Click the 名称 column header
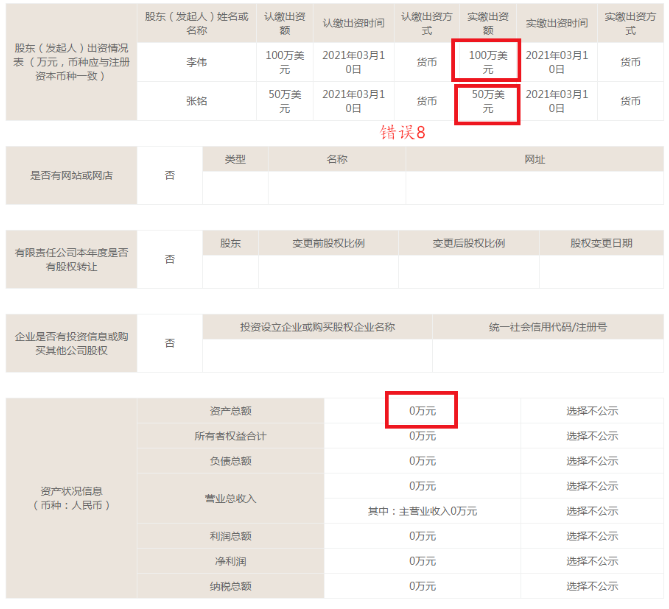The height and width of the screenshot is (609, 669). click(337, 159)
